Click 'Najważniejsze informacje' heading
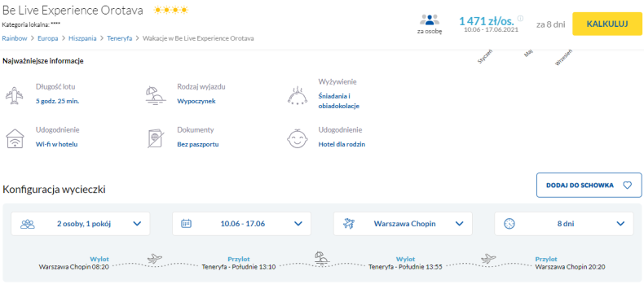The height and width of the screenshot is (293, 644). pyautogui.click(x=43, y=62)
